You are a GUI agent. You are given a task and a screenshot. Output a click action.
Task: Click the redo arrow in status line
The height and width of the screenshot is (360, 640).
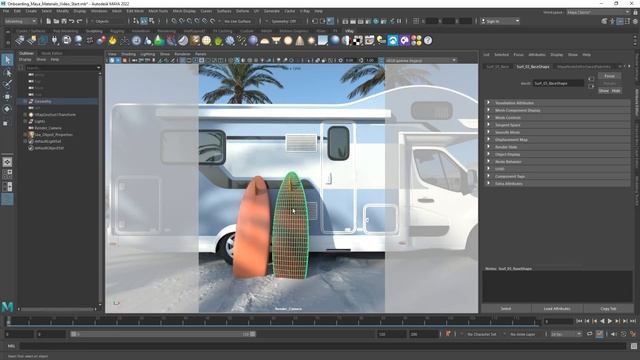coord(80,21)
